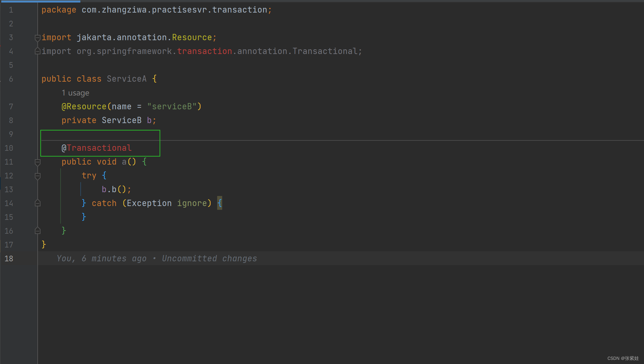The width and height of the screenshot is (644, 364).
Task: Click the @Transactional annotation
Action: 97,148
